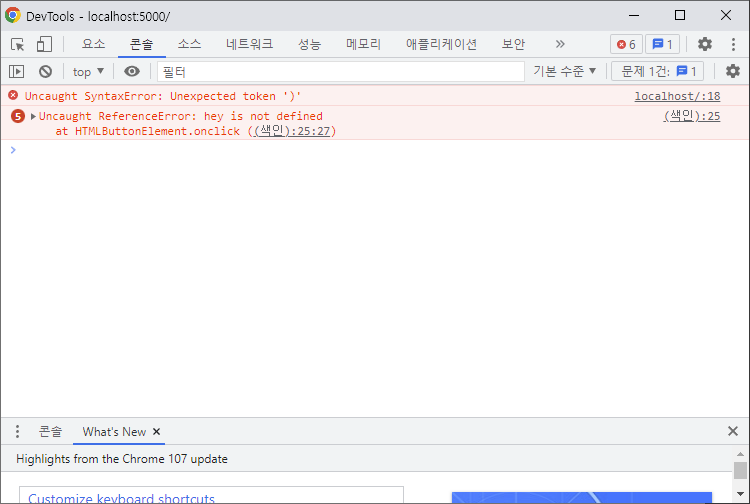Select the What's New drawer tab

(114, 431)
